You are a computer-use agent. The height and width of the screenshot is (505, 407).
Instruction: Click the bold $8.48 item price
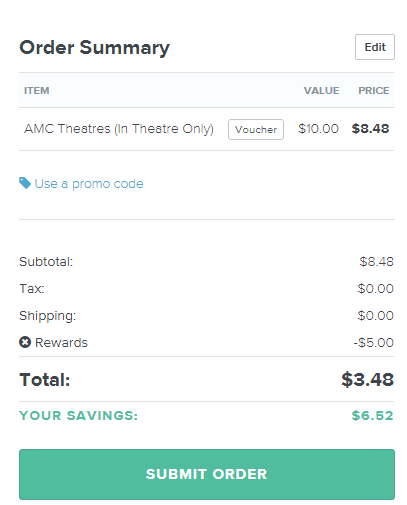370,129
